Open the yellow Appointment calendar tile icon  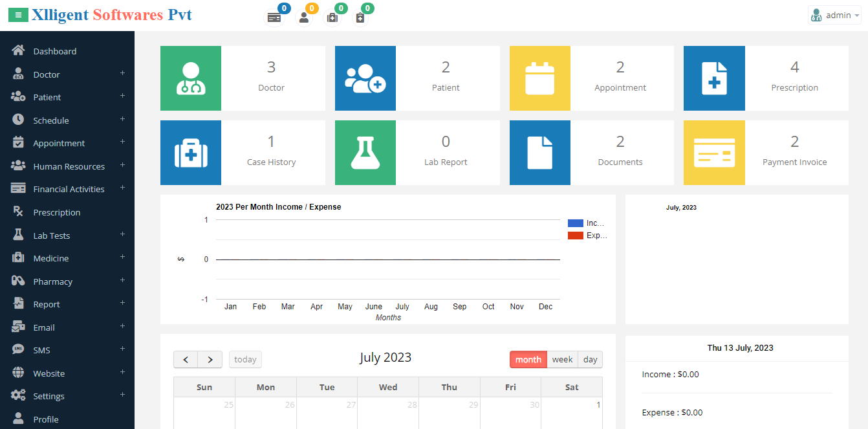click(x=539, y=78)
